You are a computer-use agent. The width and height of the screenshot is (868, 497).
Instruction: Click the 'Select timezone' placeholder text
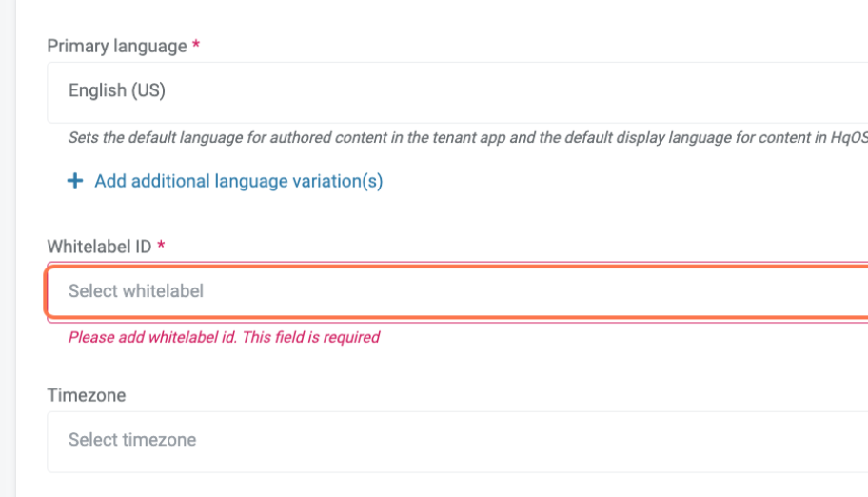tap(132, 440)
